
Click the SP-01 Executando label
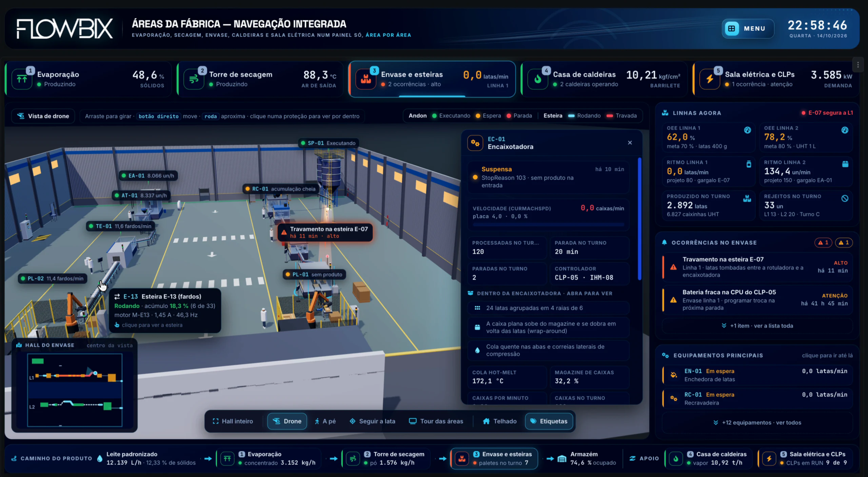(328, 143)
